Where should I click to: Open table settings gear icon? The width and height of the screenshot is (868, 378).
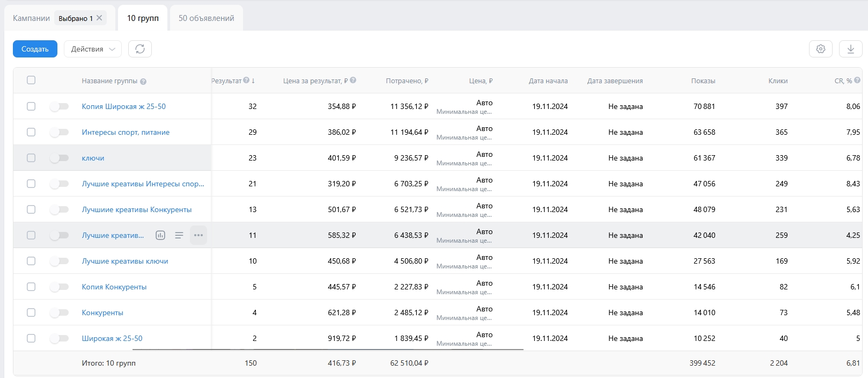click(x=820, y=49)
